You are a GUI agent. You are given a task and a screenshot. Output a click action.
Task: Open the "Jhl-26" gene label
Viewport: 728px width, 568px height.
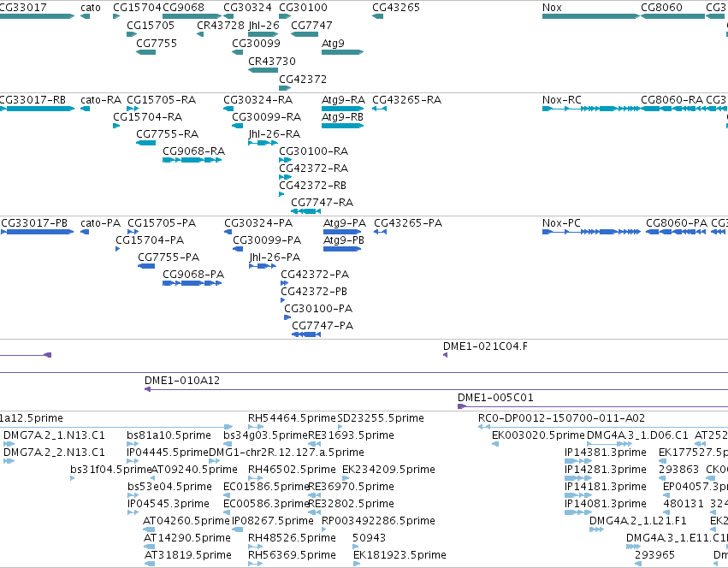[x=263, y=26]
